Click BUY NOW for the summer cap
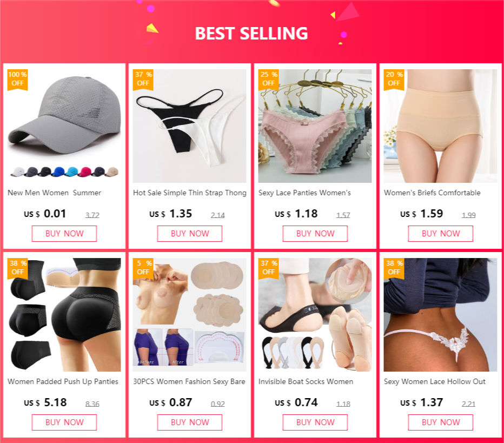504x443 pixels. click(64, 233)
